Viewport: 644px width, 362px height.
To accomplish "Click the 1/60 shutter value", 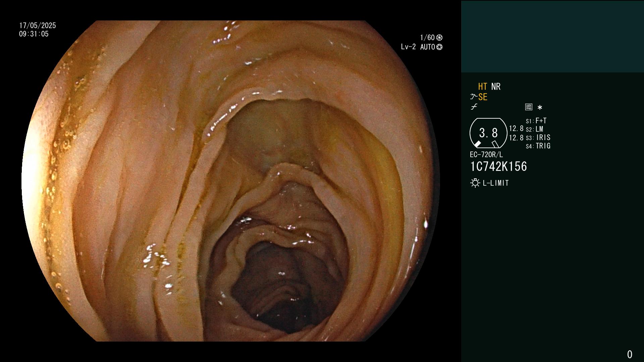I will tap(427, 38).
